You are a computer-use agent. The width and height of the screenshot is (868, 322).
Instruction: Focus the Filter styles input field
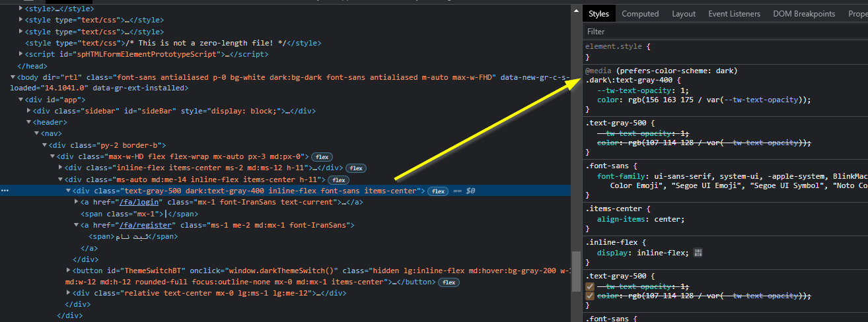tap(725, 31)
